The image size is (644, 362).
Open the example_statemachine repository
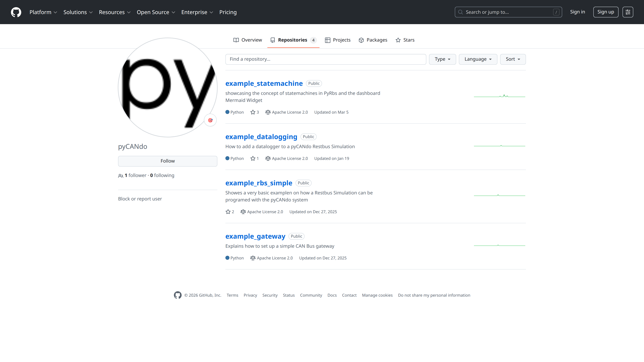coord(264,83)
